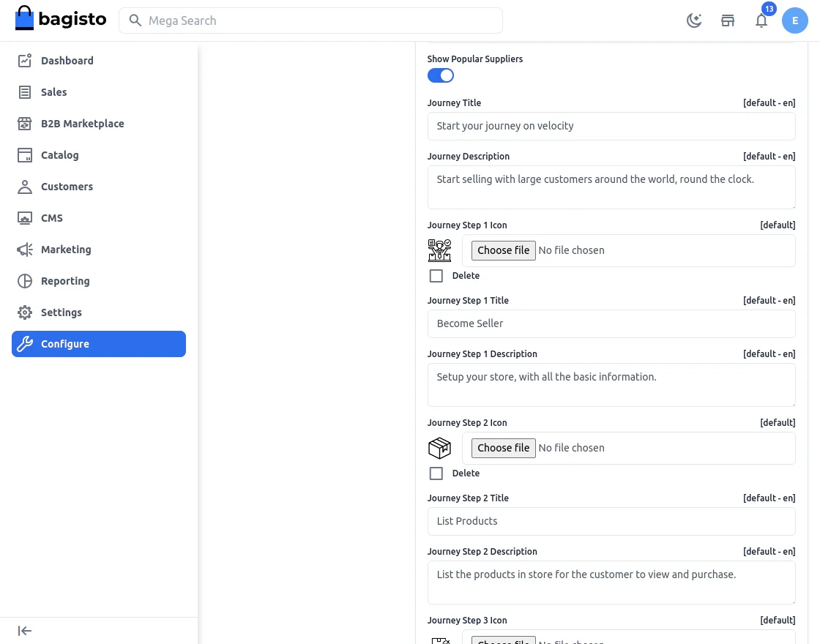The image size is (820, 644).
Task: Open the user profile avatar
Action: 795,20
